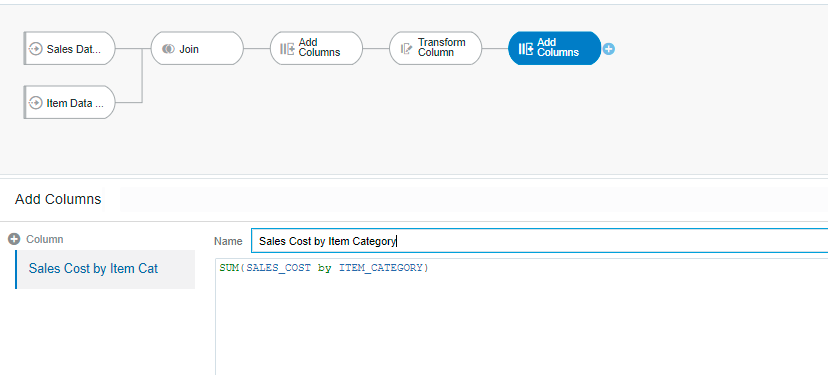
Task: Click the Column label beside the plus icon
Action: 45,239
